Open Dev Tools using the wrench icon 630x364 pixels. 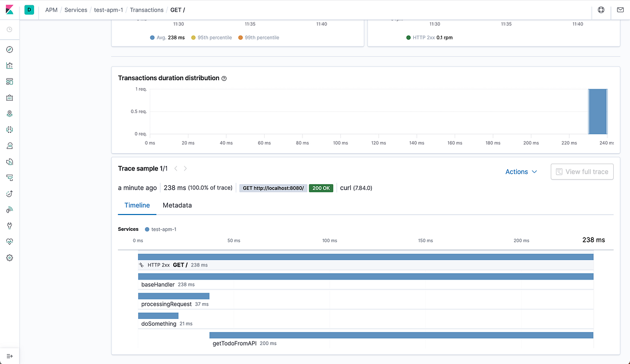[9, 226]
